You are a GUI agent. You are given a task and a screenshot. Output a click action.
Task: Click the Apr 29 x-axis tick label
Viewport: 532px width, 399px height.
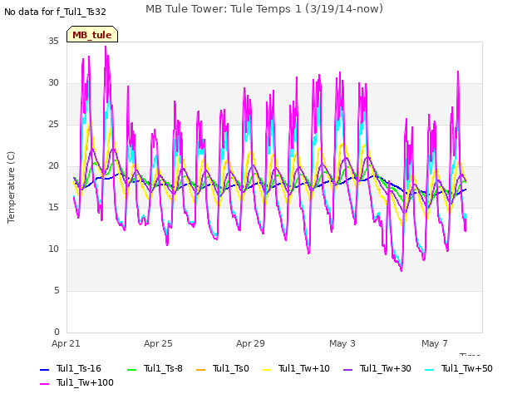250,343
